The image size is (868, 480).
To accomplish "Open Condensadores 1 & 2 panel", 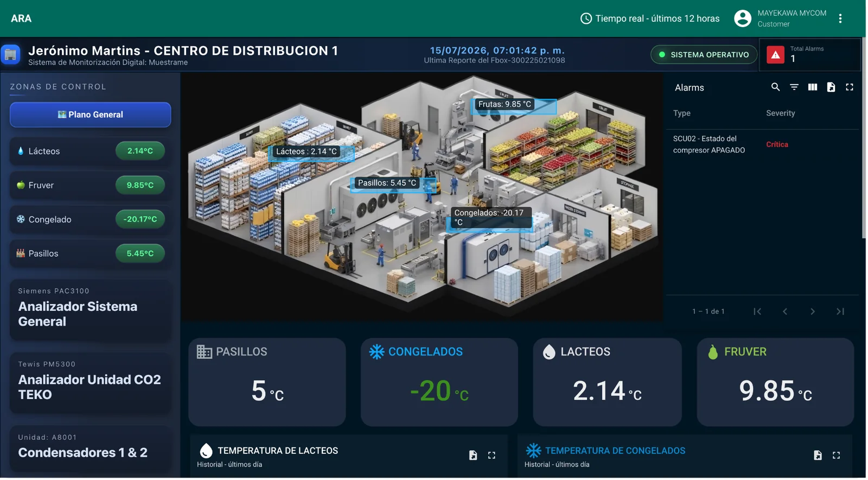I will [x=90, y=449].
